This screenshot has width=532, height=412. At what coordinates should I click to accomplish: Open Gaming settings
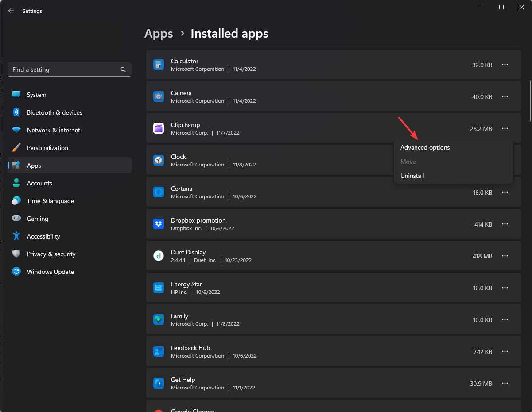pos(70,219)
